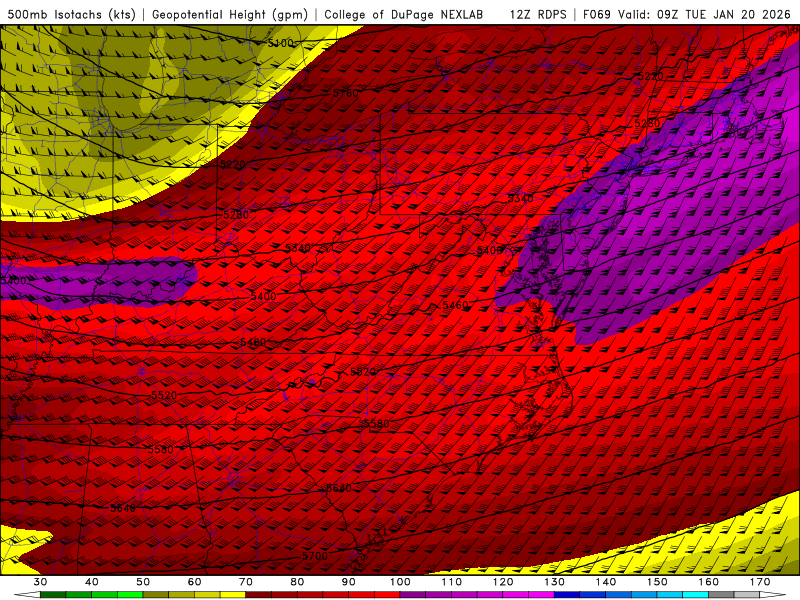Viewport: 800px width, 600px height.
Task: Click the "Geopotential Height (gpm)" title text
Action: point(230,14)
